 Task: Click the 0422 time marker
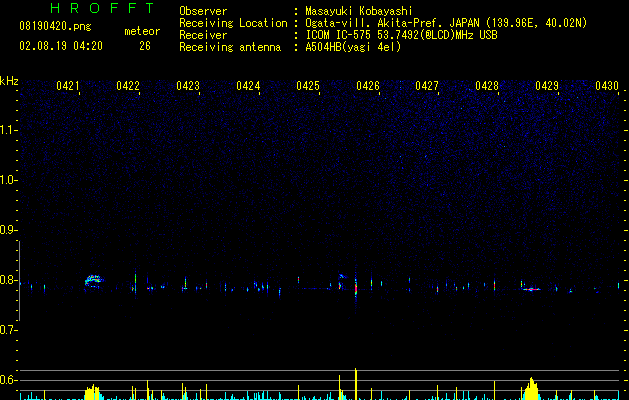click(128, 86)
